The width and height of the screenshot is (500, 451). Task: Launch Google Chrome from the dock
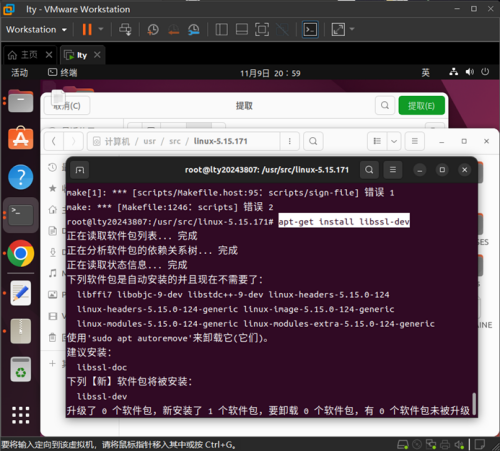21,253
